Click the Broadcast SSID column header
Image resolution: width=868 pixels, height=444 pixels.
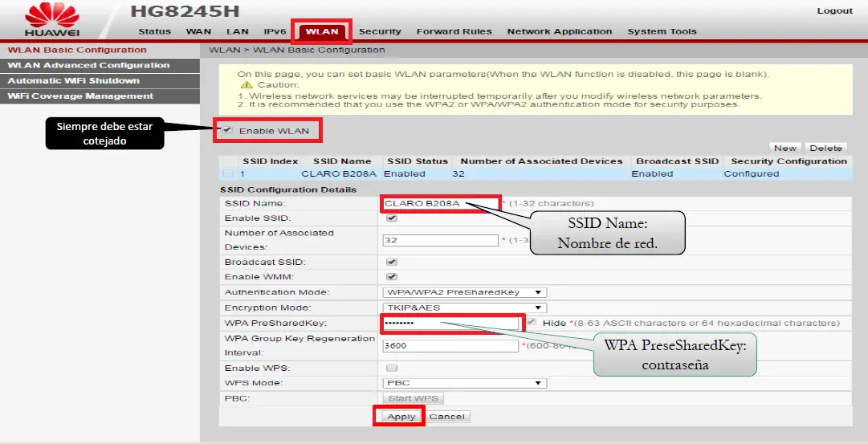pos(677,161)
